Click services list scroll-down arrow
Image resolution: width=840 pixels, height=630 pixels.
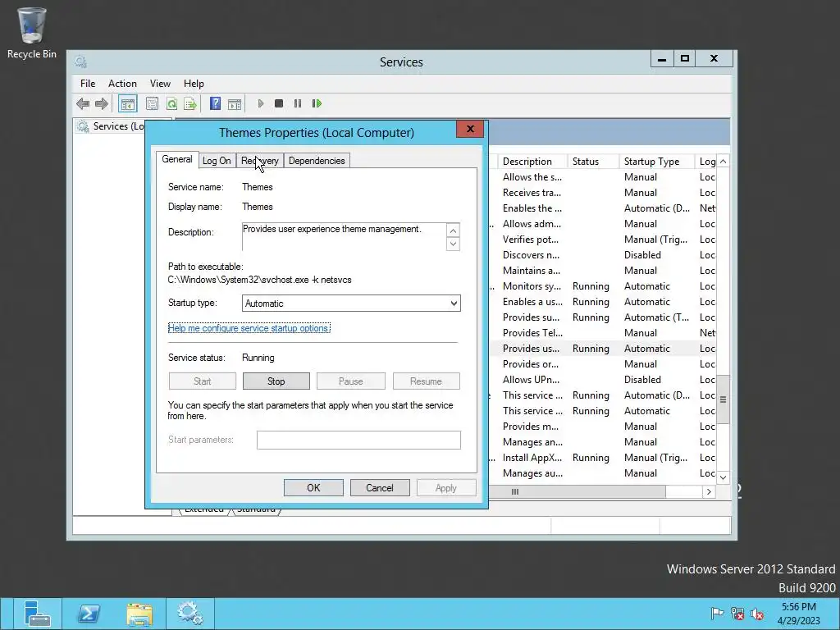click(x=724, y=477)
